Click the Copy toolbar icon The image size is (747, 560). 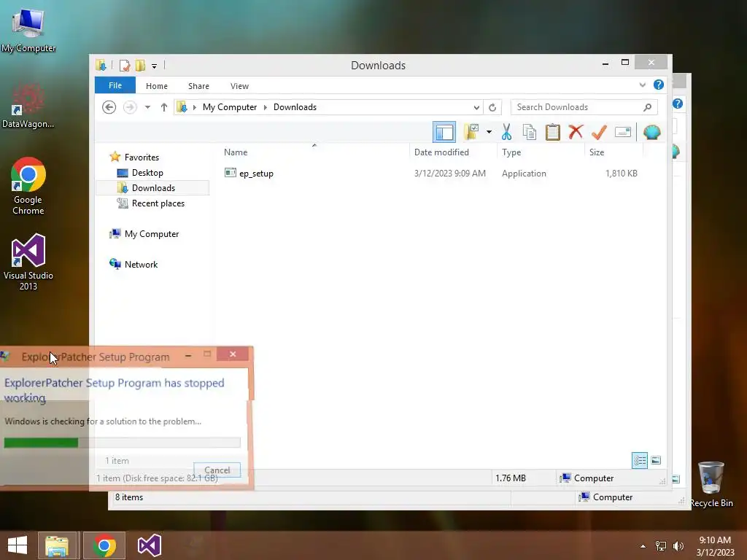click(x=530, y=132)
